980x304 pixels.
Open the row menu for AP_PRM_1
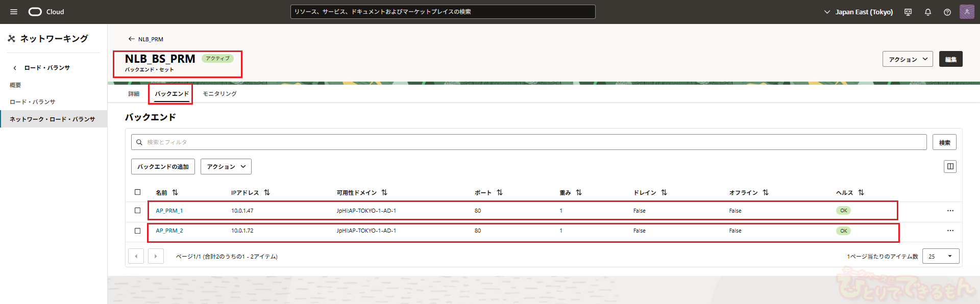(x=950, y=211)
